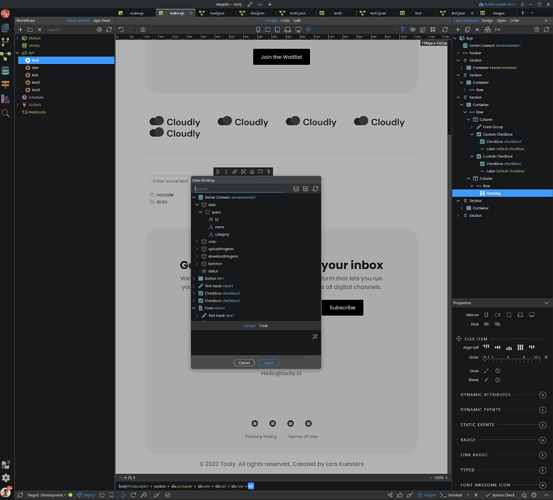Click the Join the Waitlist button
This screenshot has width=553, height=500.
[281, 57]
